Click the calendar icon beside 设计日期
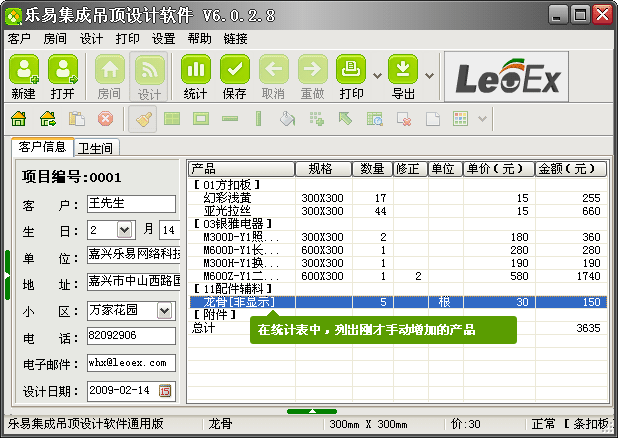This screenshot has height=438, width=618. click(165, 389)
